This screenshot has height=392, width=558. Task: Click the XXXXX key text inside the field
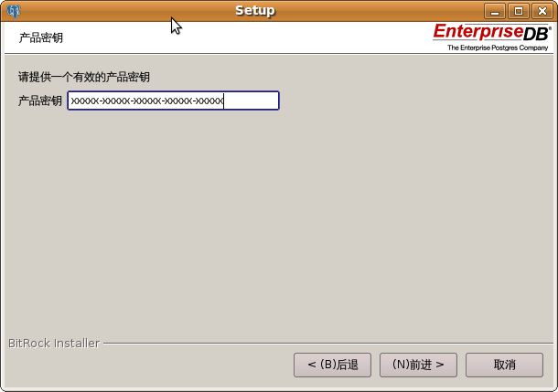coord(147,101)
